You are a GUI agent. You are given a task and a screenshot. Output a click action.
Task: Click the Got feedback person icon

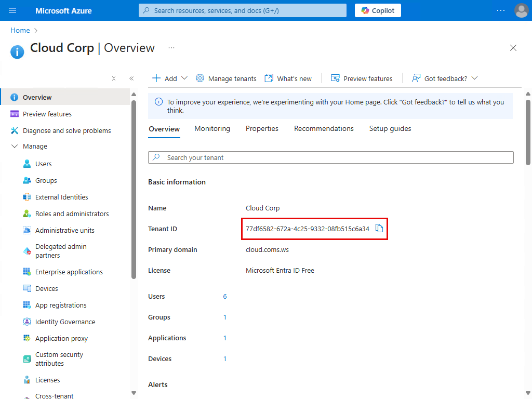[416, 78]
